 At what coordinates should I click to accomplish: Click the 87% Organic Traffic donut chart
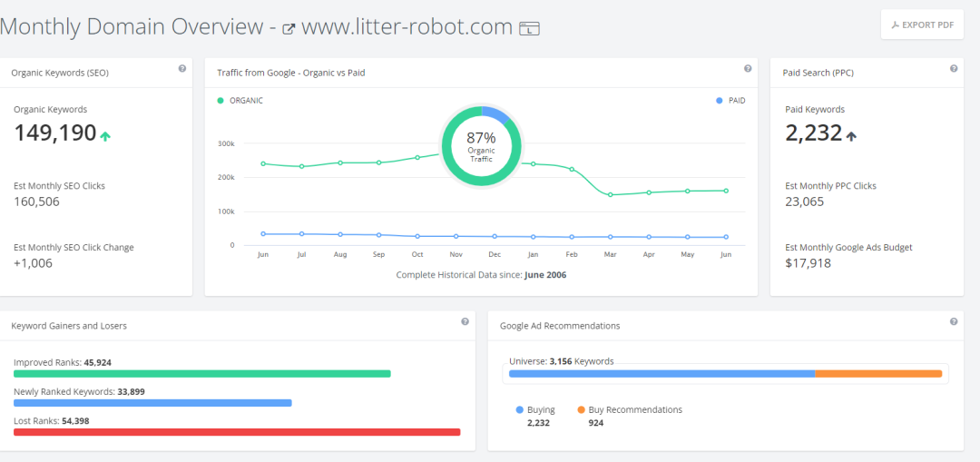481,145
